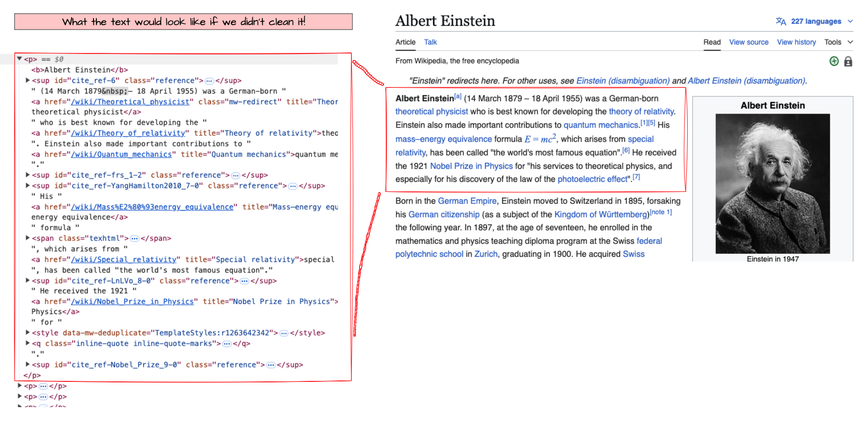Click ellipsis inside span texhtml element
Viewport: 868px width, 432px height.
click(x=134, y=238)
